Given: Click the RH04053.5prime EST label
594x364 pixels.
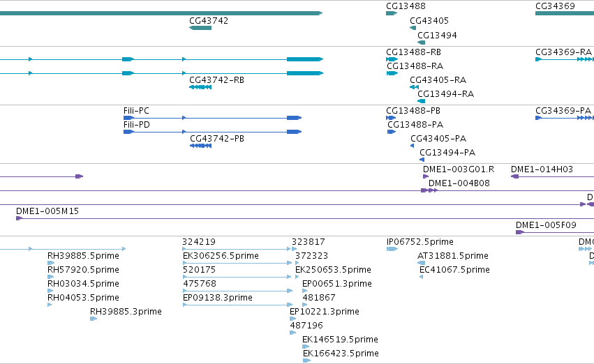Looking at the screenshot, I should (83, 298).
